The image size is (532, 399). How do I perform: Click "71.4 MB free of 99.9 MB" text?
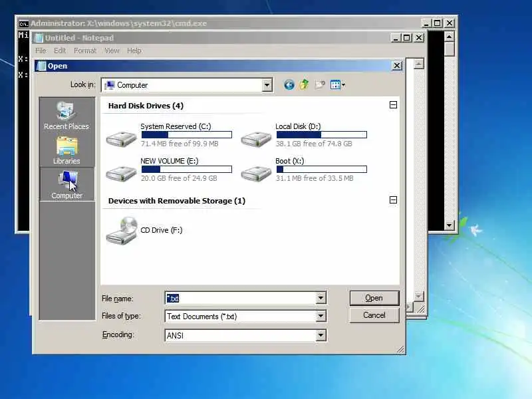tap(180, 144)
